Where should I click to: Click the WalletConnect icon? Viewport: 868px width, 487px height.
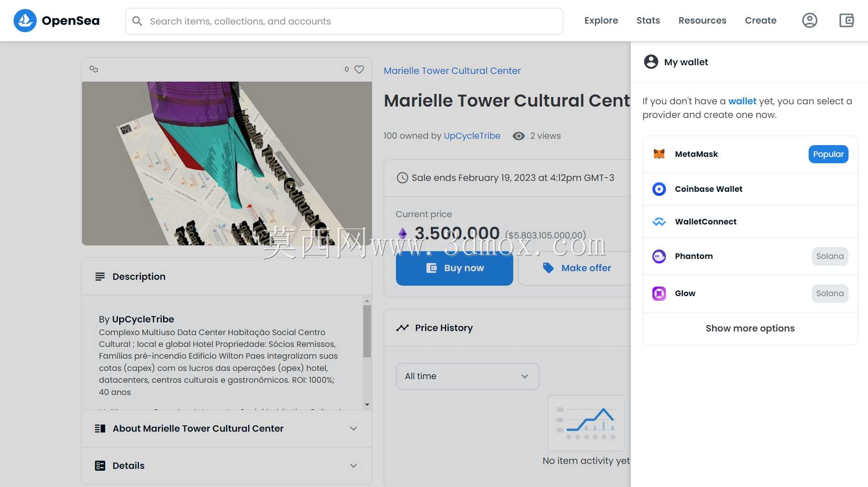click(659, 222)
